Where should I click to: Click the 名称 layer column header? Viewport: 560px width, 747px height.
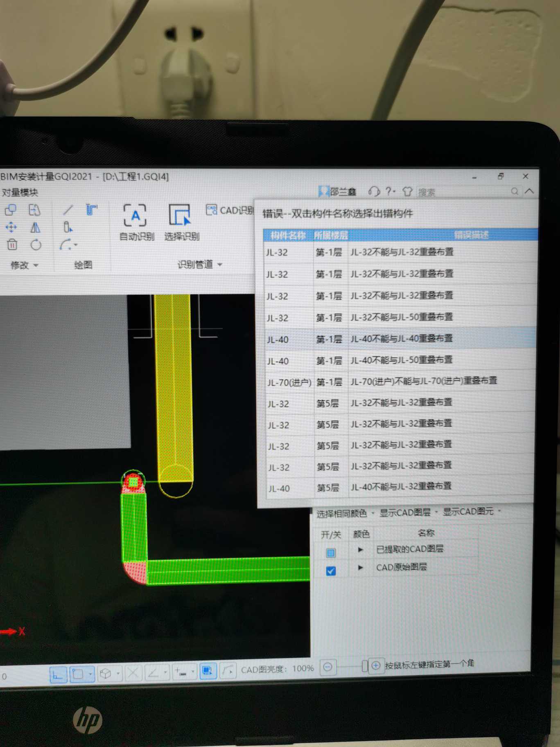tap(426, 532)
